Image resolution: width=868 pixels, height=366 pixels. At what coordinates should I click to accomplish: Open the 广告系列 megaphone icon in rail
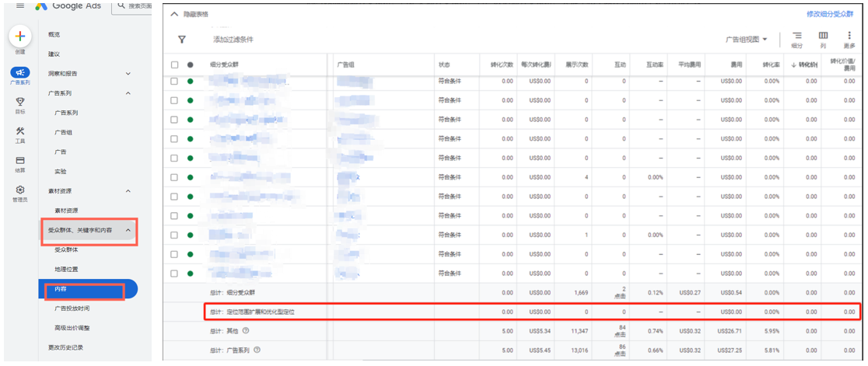pos(20,72)
